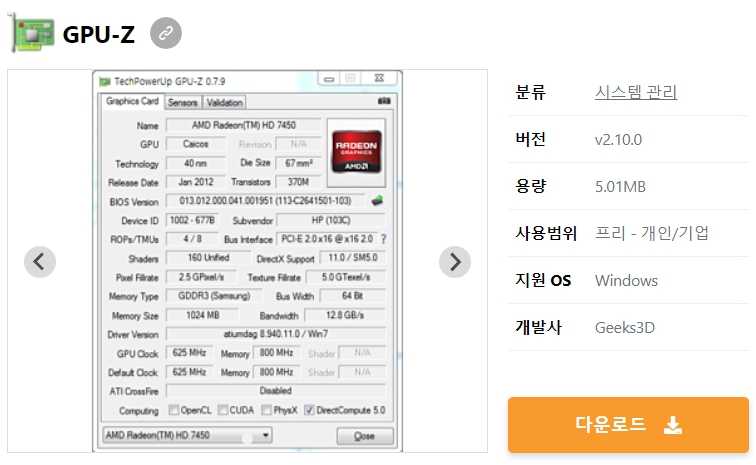This screenshot has width=756, height=465.
Task: Click the GPU field showing Caicos
Action: [196, 144]
